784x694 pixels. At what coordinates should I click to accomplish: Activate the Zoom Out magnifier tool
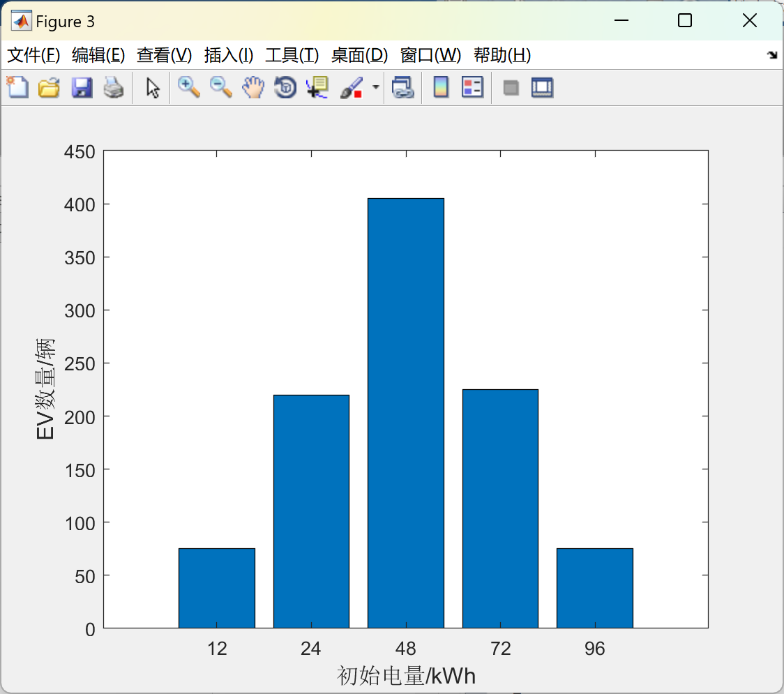(x=220, y=87)
